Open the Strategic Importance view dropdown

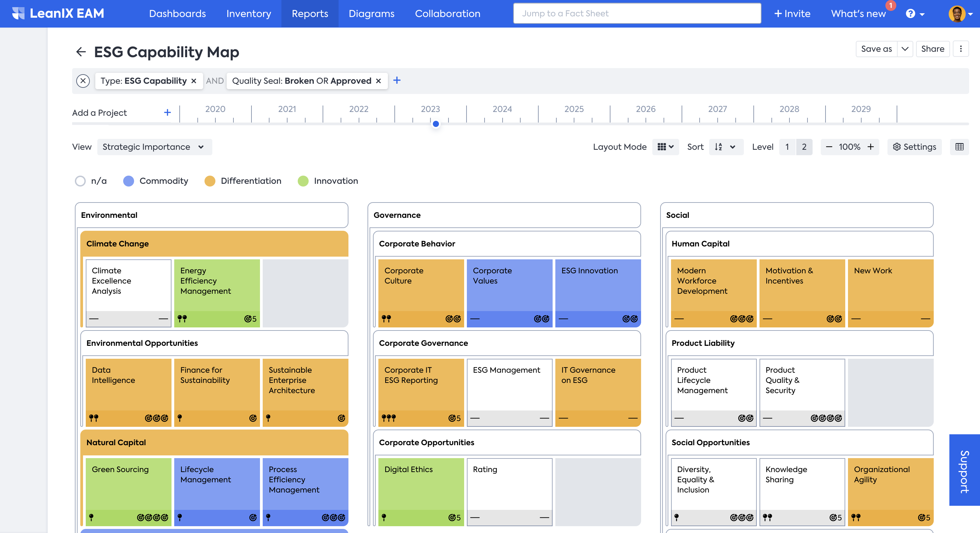pos(154,147)
